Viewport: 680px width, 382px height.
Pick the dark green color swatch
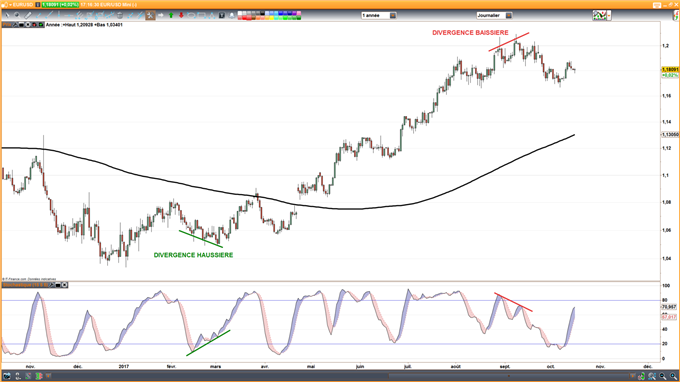coord(299,18)
